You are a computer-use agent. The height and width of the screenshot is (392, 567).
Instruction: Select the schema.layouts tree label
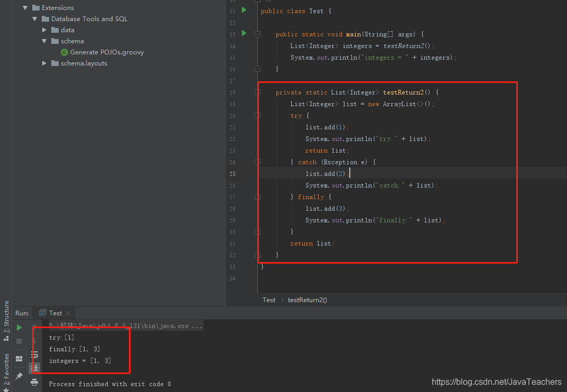tap(84, 63)
